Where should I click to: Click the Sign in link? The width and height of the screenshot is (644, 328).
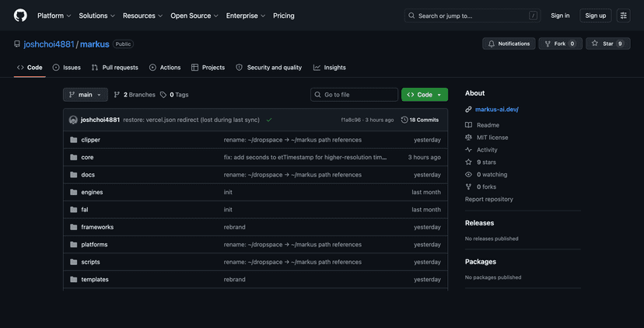(560, 16)
